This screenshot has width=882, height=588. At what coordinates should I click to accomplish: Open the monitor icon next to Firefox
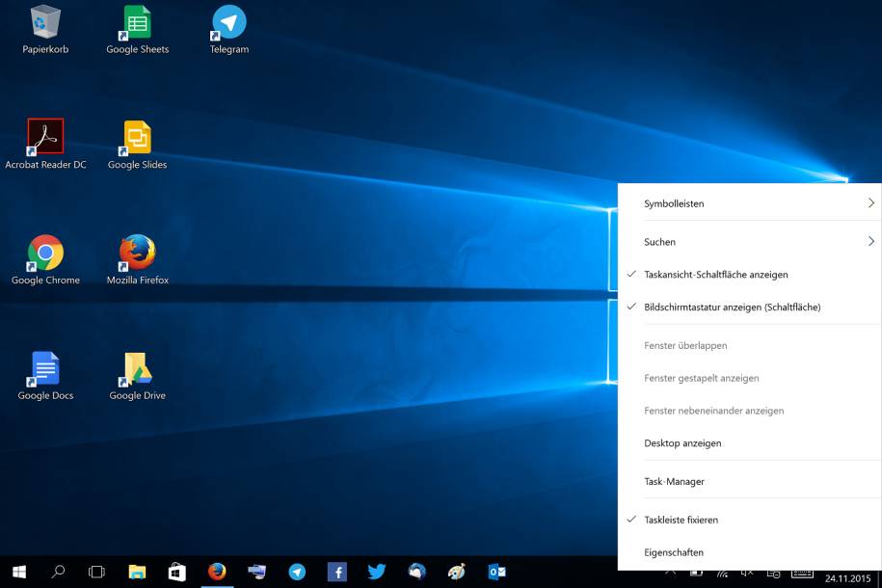[x=257, y=572]
